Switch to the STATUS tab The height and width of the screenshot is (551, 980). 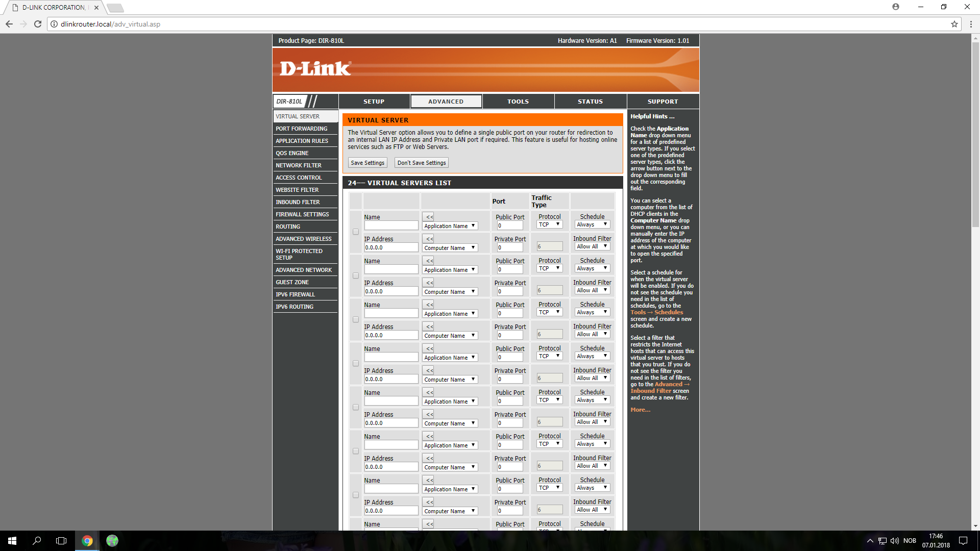pyautogui.click(x=591, y=102)
